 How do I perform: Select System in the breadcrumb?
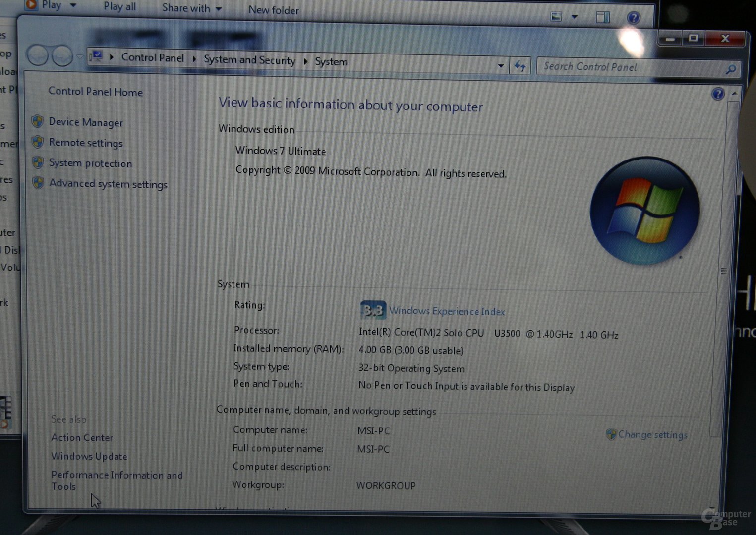tap(331, 62)
